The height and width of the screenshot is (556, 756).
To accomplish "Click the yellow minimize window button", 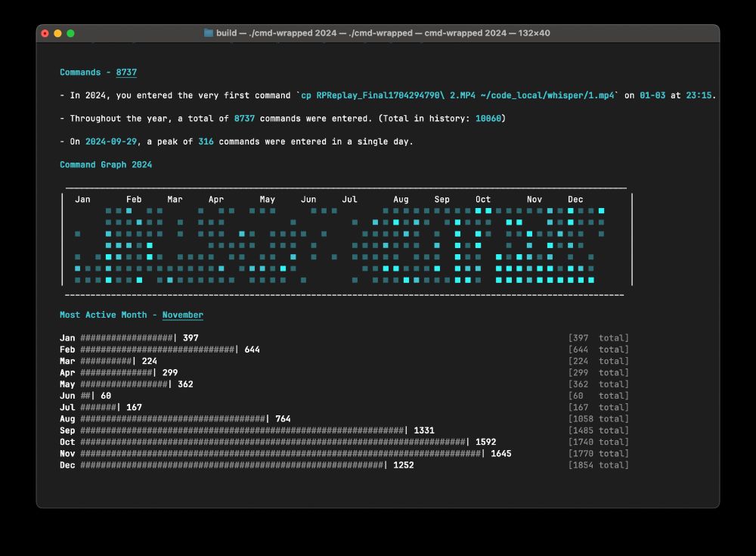I will coord(58,33).
